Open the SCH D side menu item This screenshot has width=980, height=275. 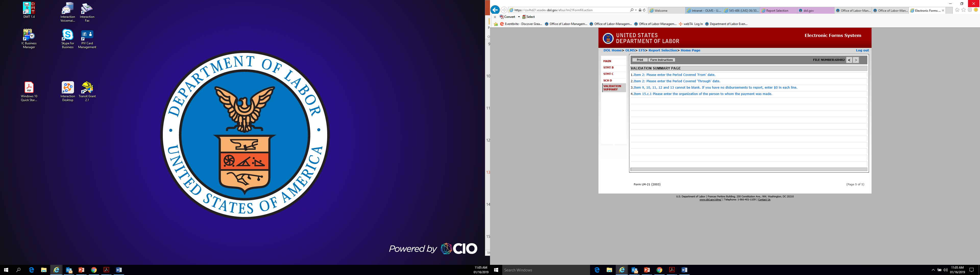point(608,80)
